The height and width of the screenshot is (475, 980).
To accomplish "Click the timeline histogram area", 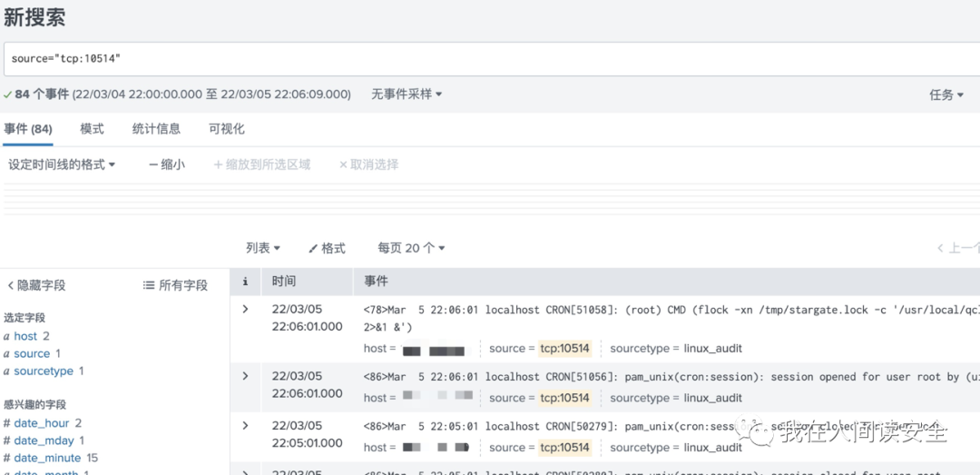I will (x=492, y=199).
